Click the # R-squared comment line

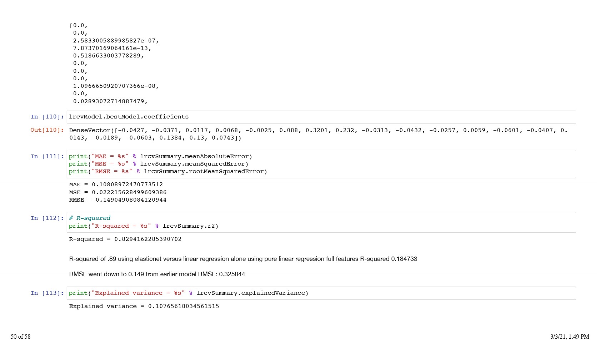pyautogui.click(x=90, y=218)
